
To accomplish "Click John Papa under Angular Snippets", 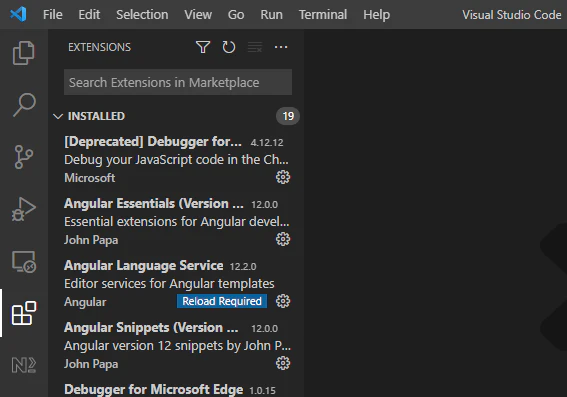I will point(91,364).
